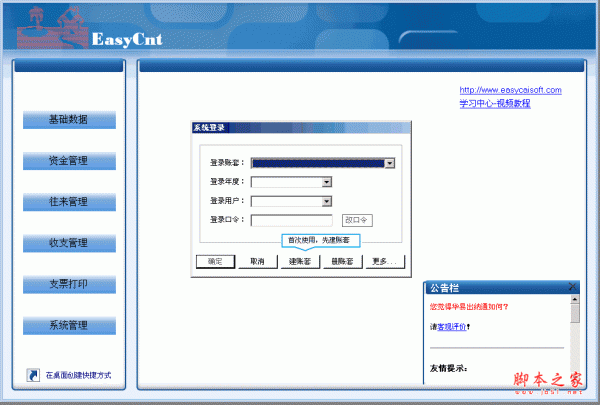Click the 建账套 create account set button
This screenshot has width=600, height=405.
300,261
